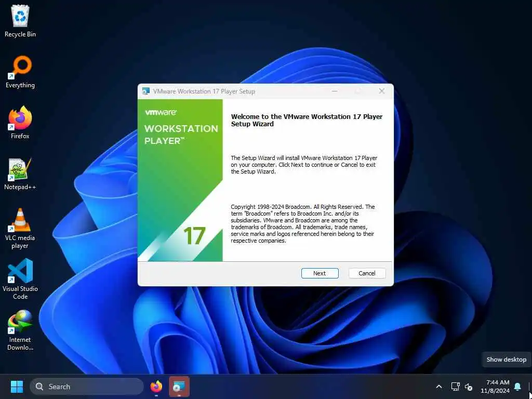
Task: Select the Visual Studio Code desktop icon
Action: click(x=20, y=279)
